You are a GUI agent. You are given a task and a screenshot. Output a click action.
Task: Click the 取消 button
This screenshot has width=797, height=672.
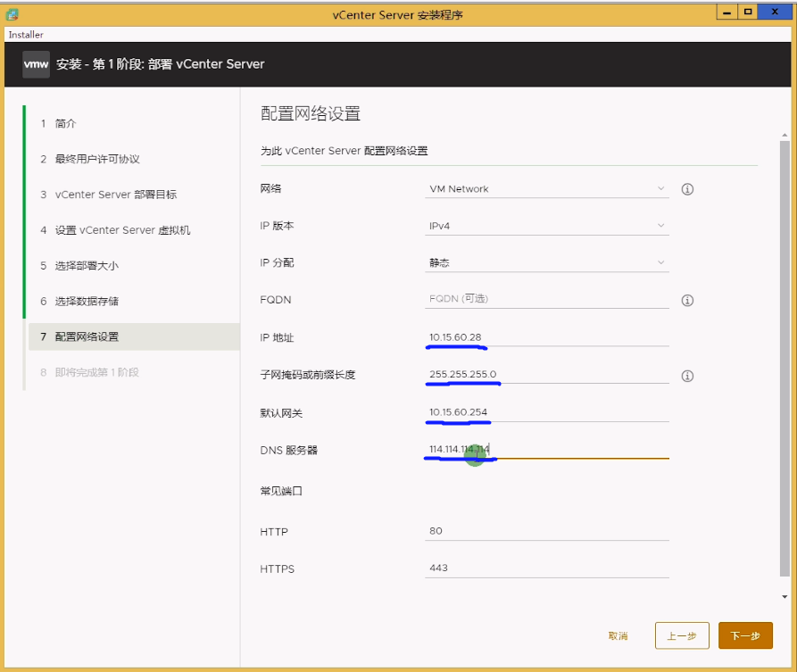(618, 635)
